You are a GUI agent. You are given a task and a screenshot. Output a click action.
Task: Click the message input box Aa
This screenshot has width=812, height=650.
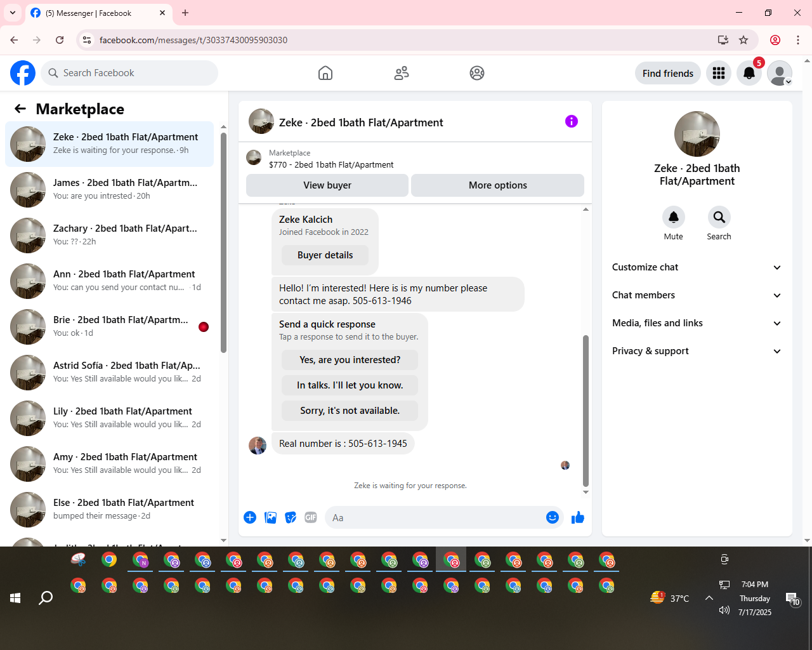[435, 517]
